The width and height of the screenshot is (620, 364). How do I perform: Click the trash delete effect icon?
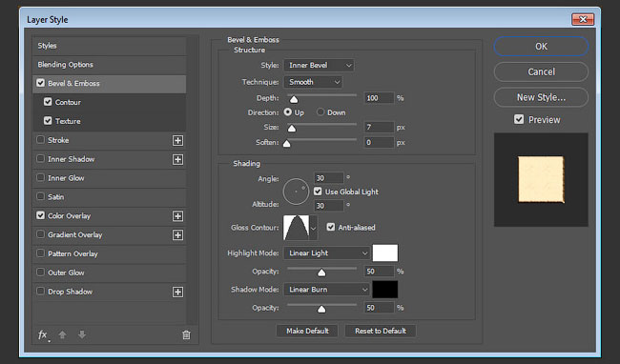[186, 335]
